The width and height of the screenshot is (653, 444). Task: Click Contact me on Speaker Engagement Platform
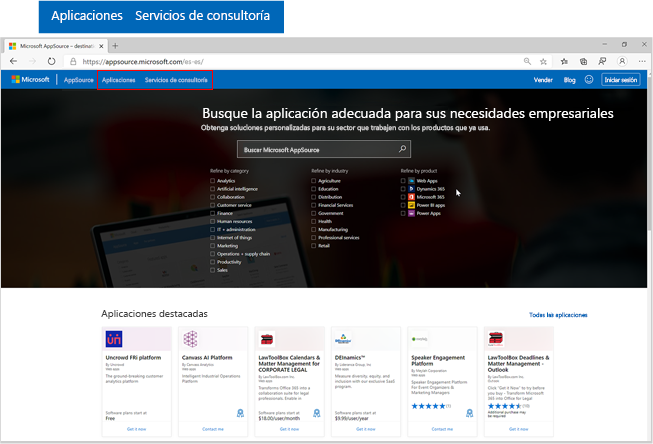[442, 429]
